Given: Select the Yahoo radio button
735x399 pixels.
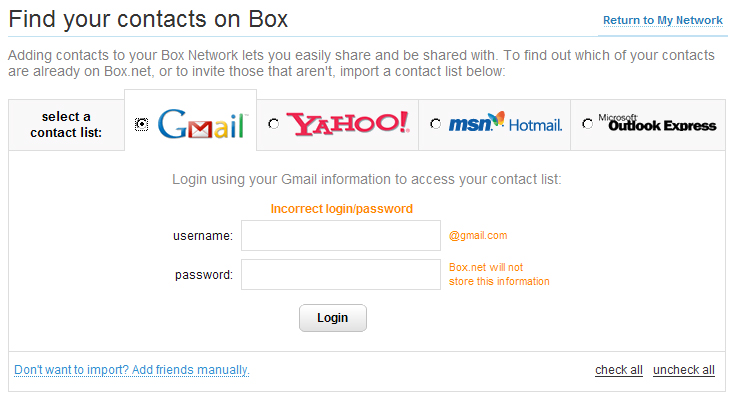Looking at the screenshot, I should point(273,124).
